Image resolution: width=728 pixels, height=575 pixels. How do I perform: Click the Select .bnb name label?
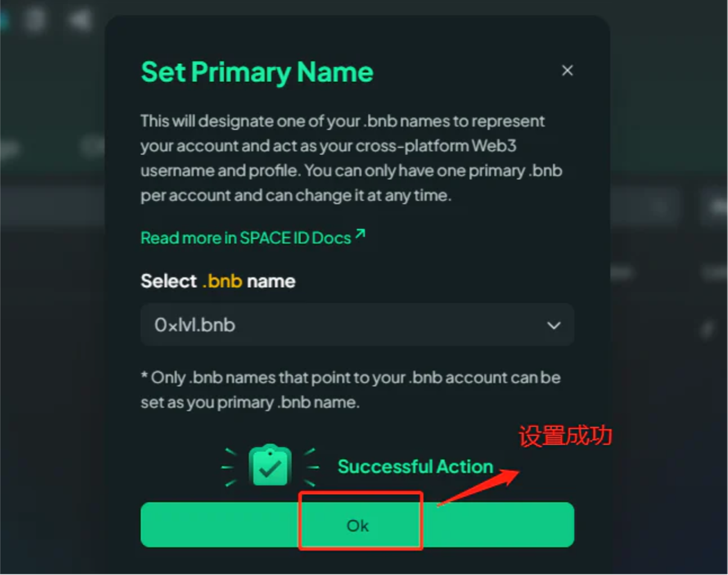coord(218,281)
